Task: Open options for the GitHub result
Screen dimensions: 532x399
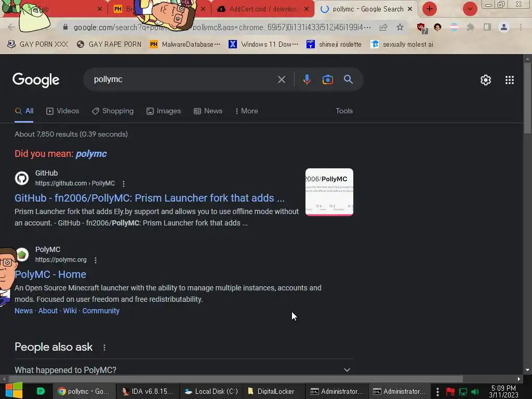Action: point(124,183)
